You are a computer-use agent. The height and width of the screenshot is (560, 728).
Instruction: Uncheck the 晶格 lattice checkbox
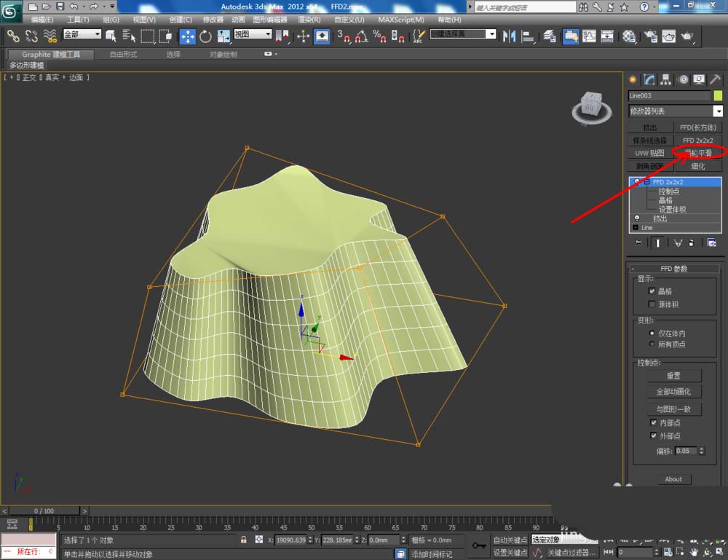(x=652, y=291)
